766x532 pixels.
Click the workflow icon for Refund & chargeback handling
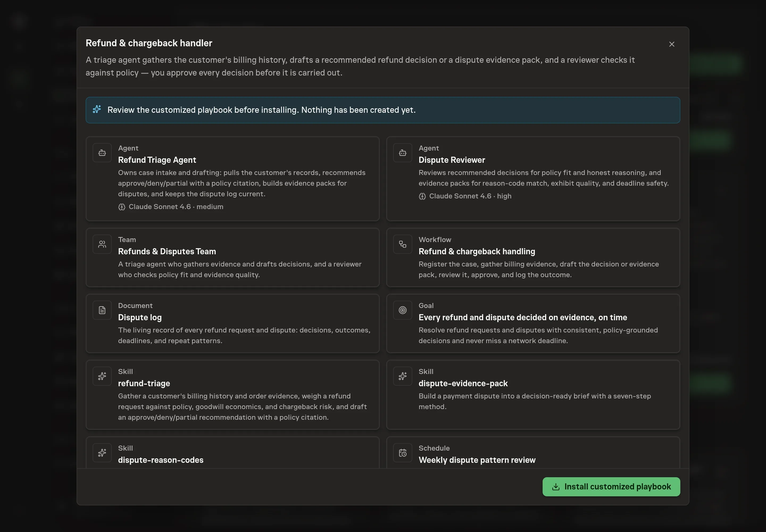tap(403, 244)
